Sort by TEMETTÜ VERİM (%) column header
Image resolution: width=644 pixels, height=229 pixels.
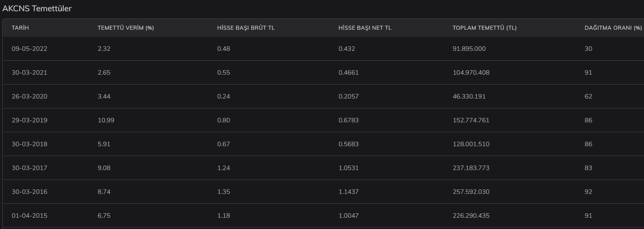click(126, 28)
